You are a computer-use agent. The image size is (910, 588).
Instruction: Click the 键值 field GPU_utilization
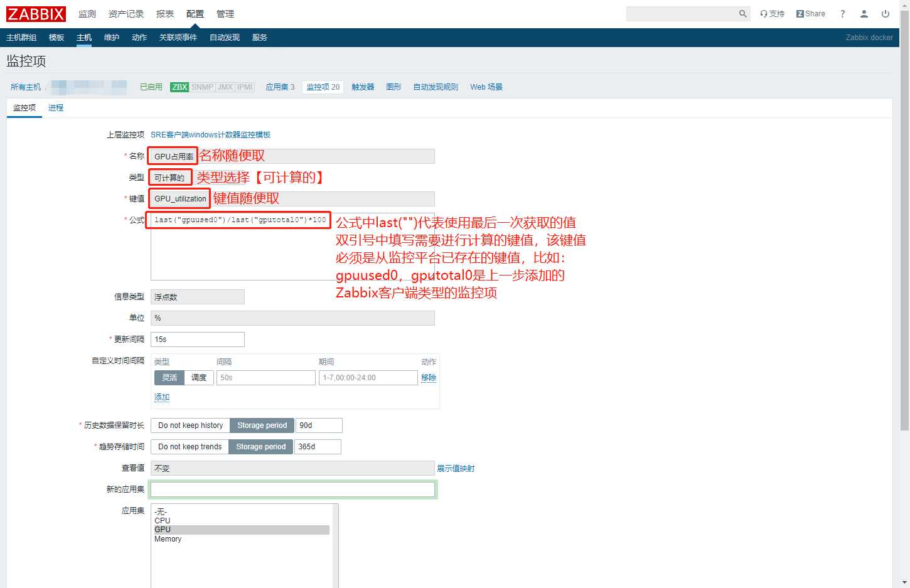pyautogui.click(x=292, y=199)
